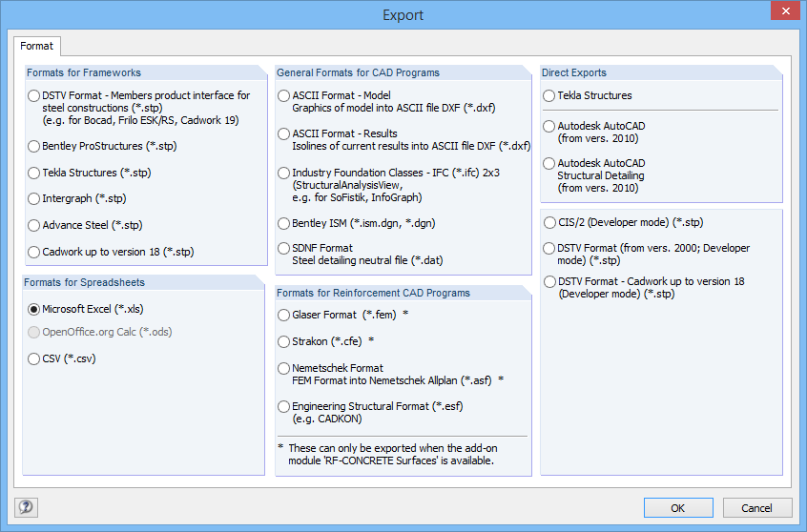The height and width of the screenshot is (532, 807).
Task: Choose ASCII Format - Model DXF export
Action: click(x=284, y=95)
